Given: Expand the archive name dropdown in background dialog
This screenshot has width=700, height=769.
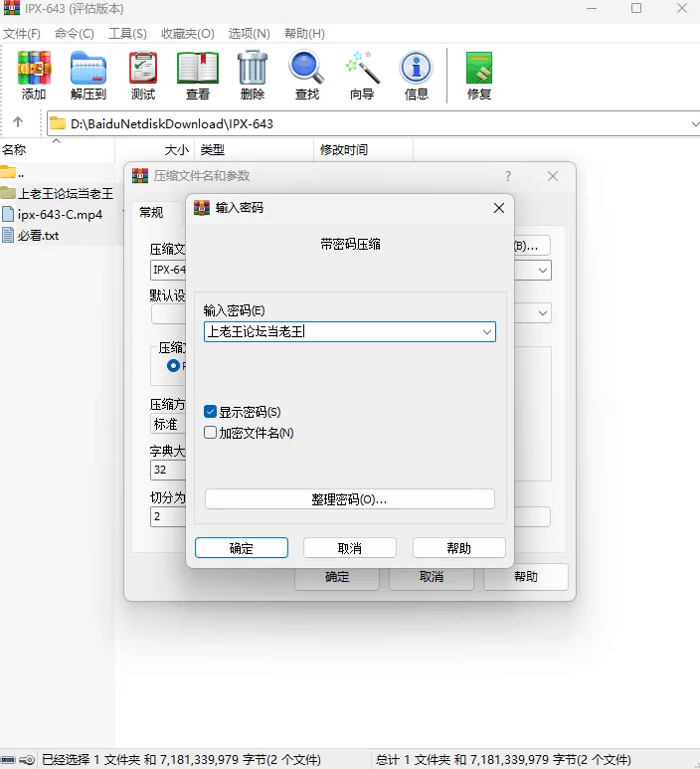Looking at the screenshot, I should [543, 271].
